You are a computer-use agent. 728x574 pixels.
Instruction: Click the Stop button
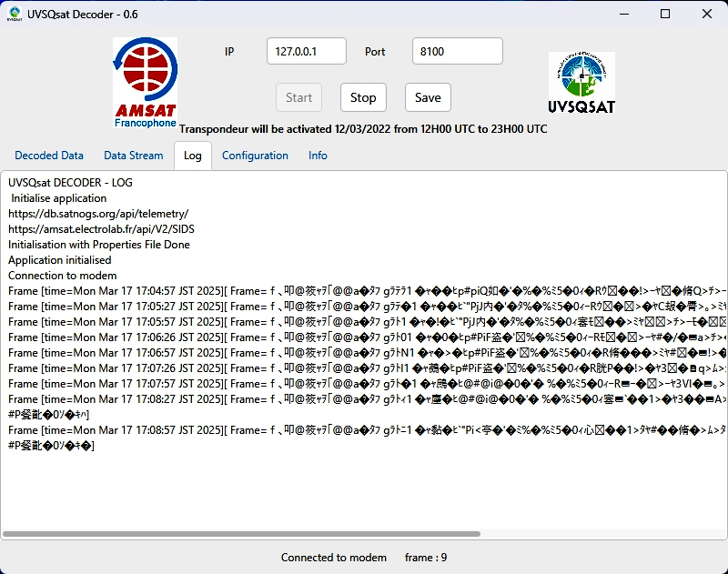[362, 97]
